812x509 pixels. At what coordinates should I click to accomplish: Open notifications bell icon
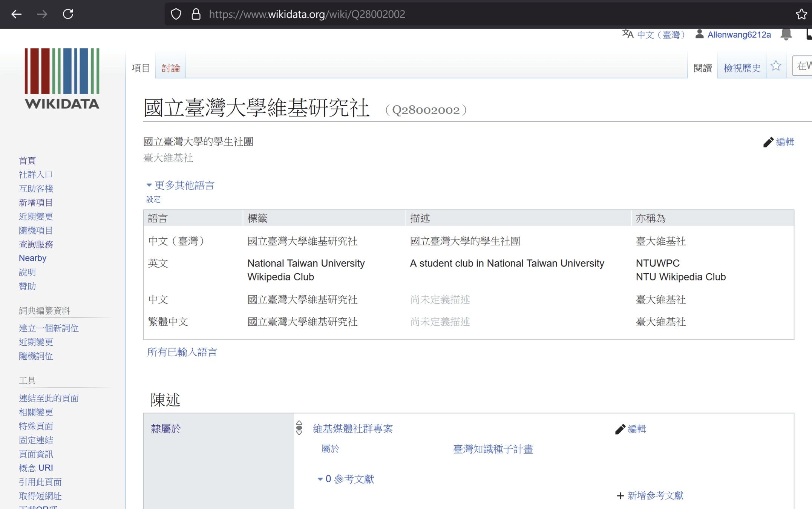click(786, 35)
